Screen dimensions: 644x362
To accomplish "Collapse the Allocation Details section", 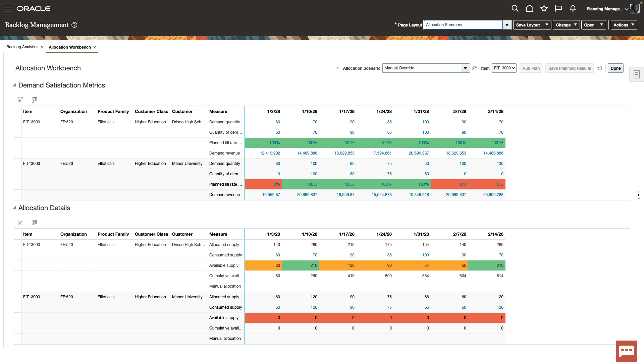I will point(14,208).
